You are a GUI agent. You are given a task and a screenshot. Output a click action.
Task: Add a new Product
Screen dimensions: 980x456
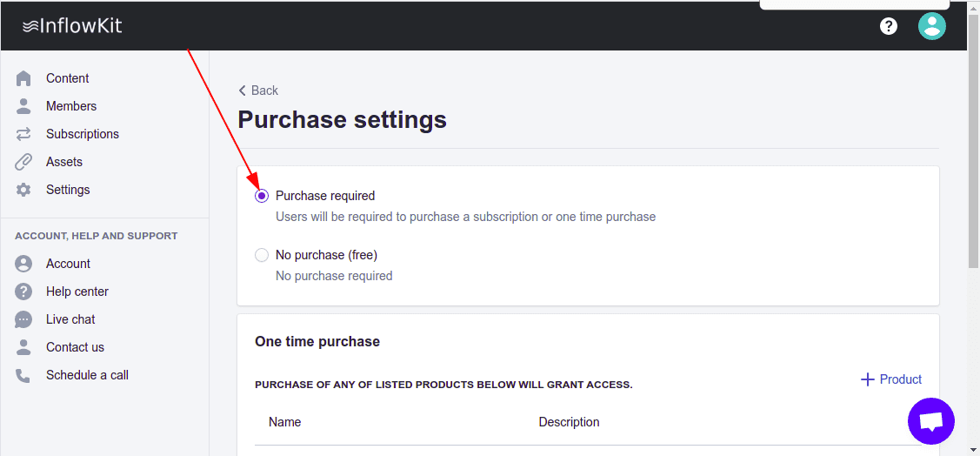891,379
